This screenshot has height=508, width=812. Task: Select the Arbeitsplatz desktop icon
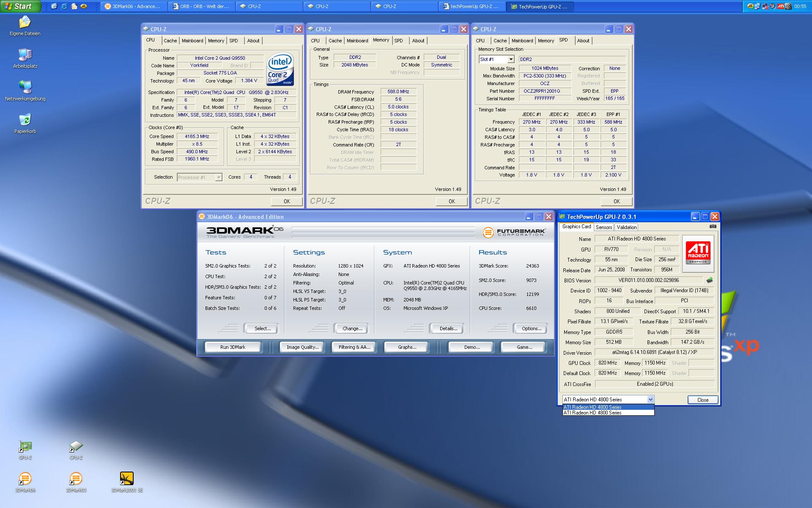(25, 58)
